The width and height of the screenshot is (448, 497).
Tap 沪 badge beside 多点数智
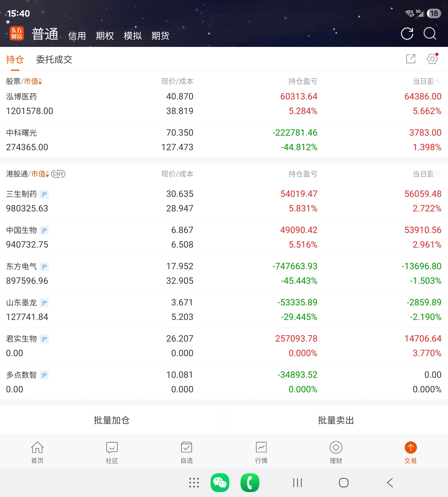[x=44, y=375]
